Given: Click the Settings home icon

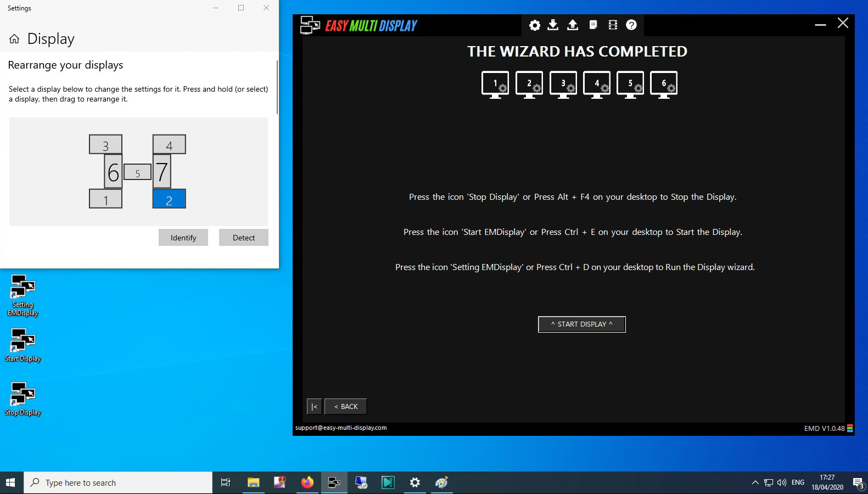Looking at the screenshot, I should 14,39.
